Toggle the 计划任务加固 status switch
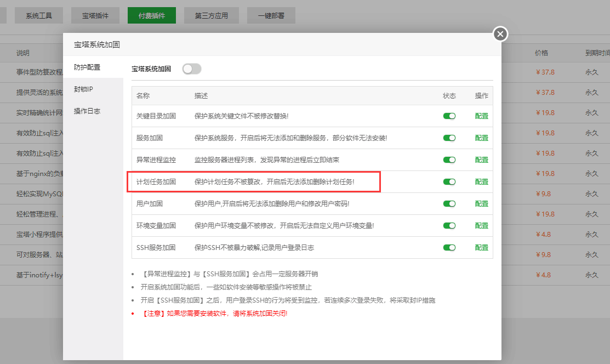The image size is (610, 364). click(449, 182)
